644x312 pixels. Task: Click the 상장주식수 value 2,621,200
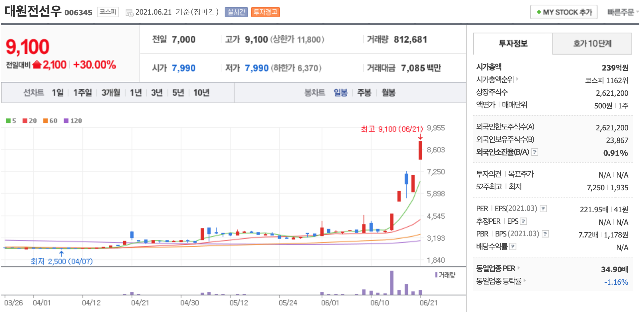612,93
